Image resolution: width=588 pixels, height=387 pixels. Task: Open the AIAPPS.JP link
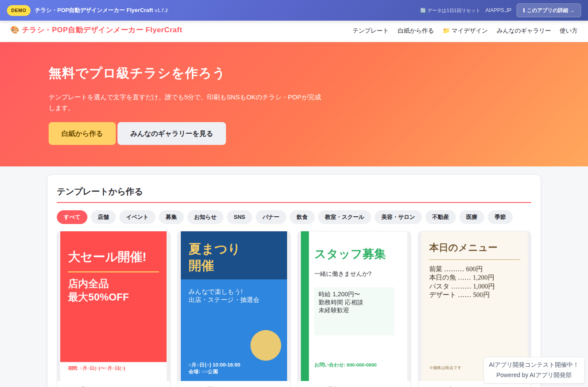498,10
